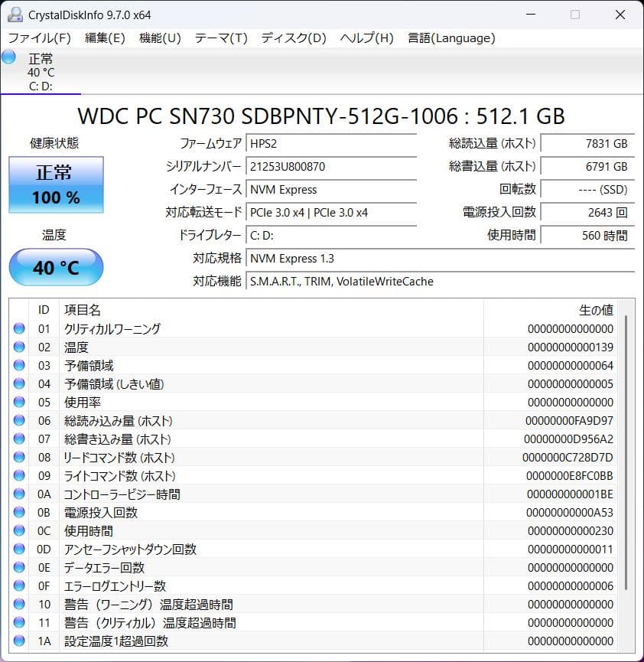Click the drive letter field C: D:
This screenshot has width=644, height=662.
coord(331,235)
